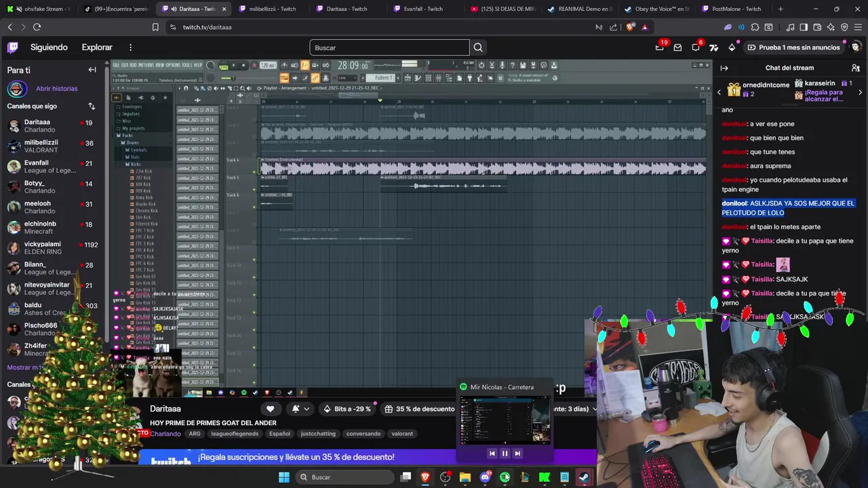868x488 pixels.
Task: Mute Track 6 with its green light
Action: click(x=254, y=207)
